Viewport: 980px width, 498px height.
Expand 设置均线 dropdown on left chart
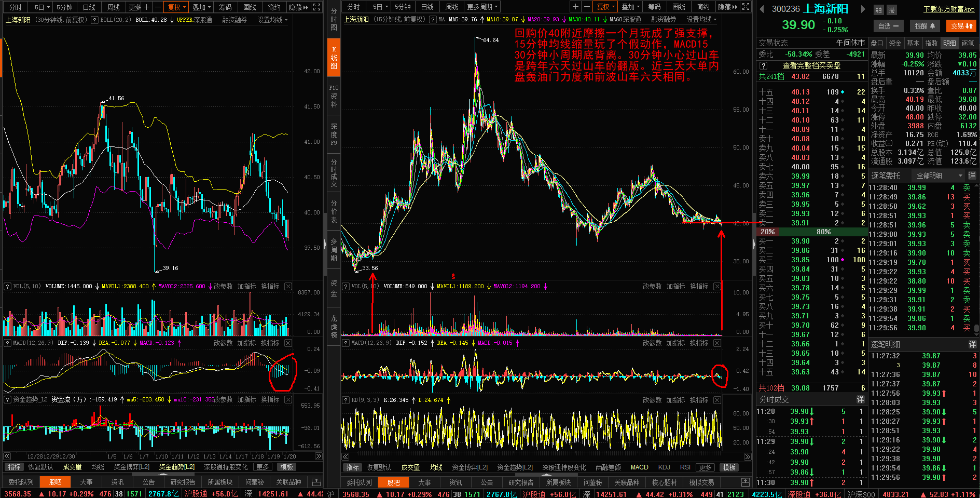(272, 20)
